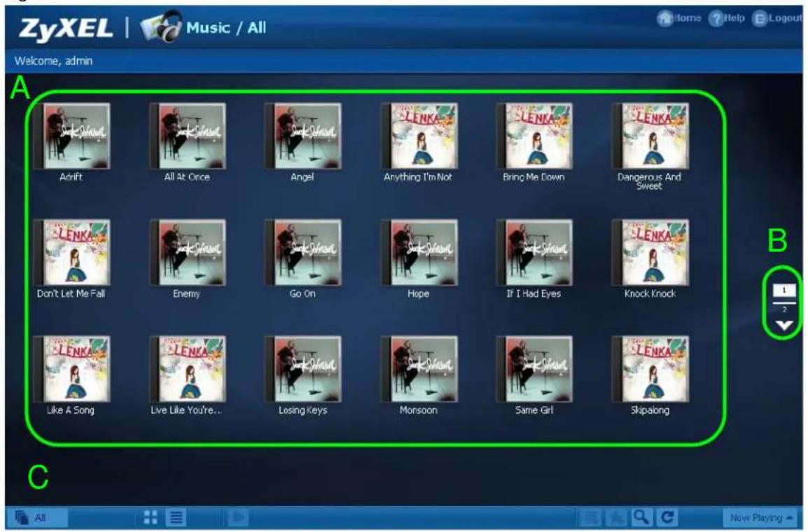Open the Help page
808x532 pixels.
pyautogui.click(x=727, y=18)
